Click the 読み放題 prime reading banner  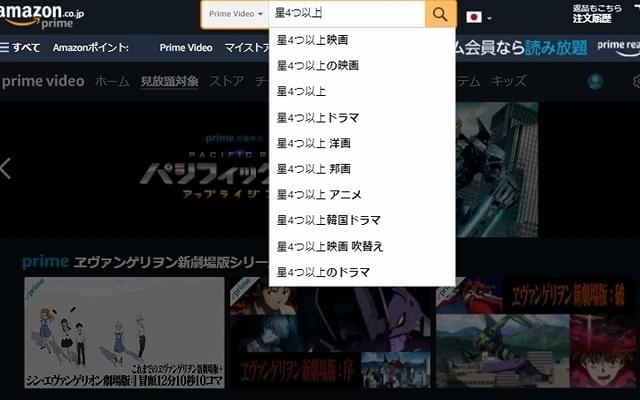coord(547,48)
